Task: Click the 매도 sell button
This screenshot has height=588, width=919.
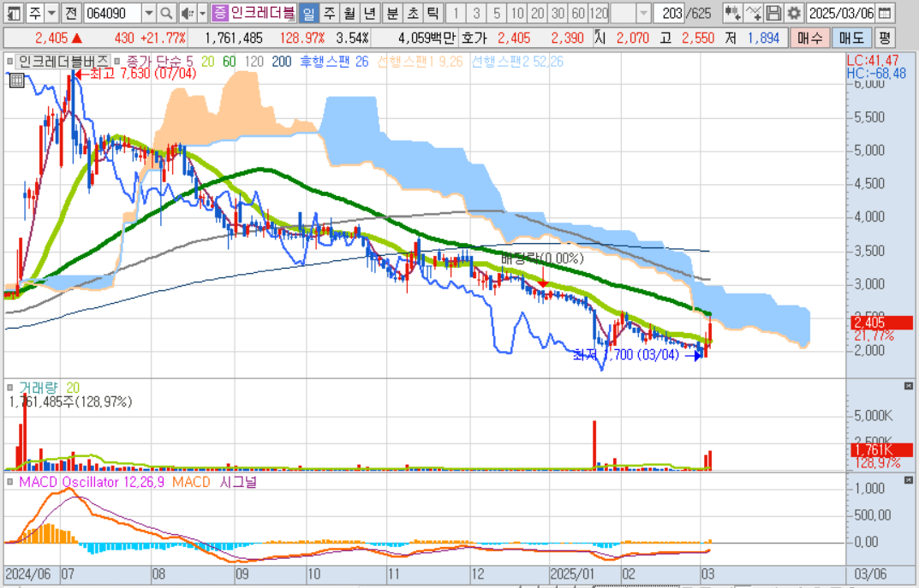Action: point(851,38)
